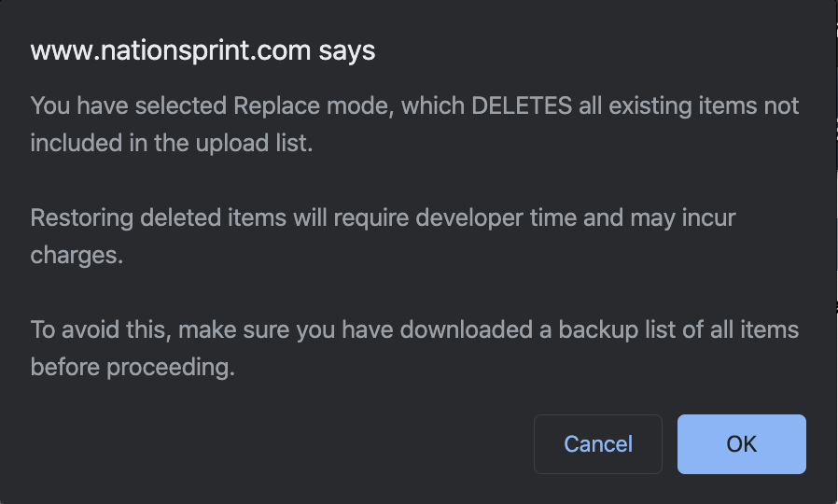Click the "before proceeding." line

tap(132, 367)
